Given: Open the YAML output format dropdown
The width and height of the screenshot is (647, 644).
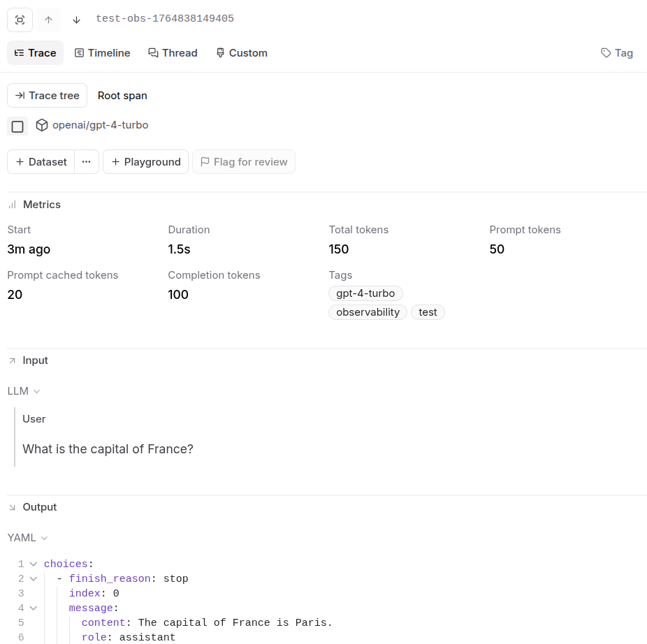Looking at the screenshot, I should point(28,538).
